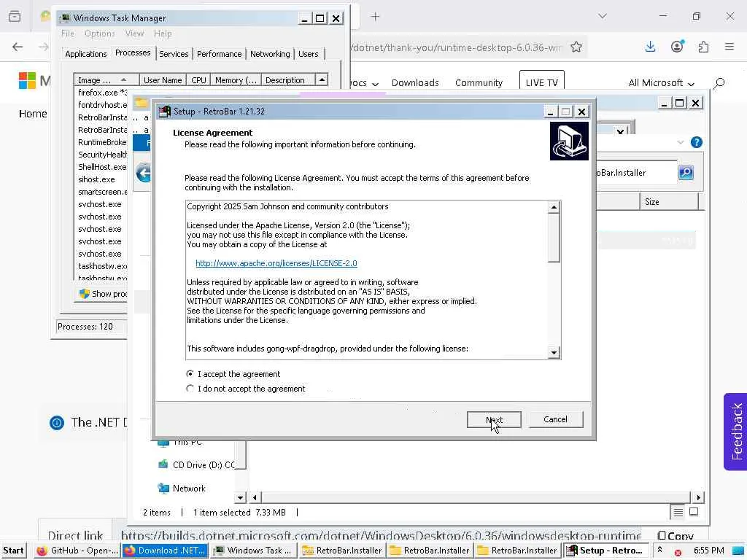Screen dimensions: 747x560
Task: Expand the system tray hidden icons arrow
Action: click(659, 550)
